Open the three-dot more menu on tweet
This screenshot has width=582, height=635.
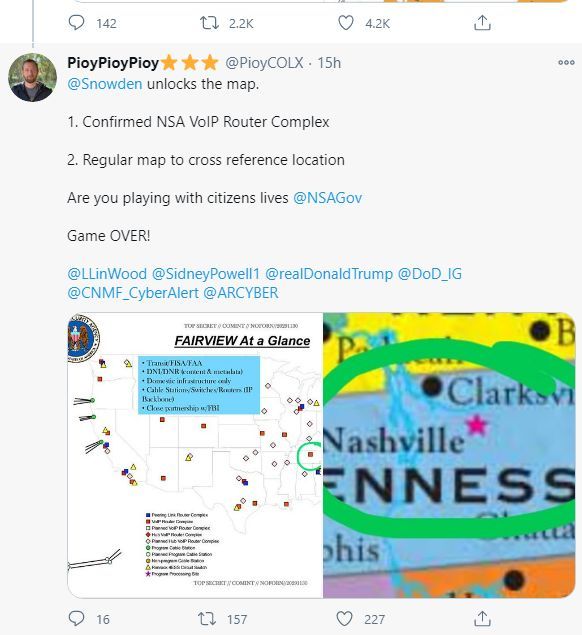click(566, 62)
